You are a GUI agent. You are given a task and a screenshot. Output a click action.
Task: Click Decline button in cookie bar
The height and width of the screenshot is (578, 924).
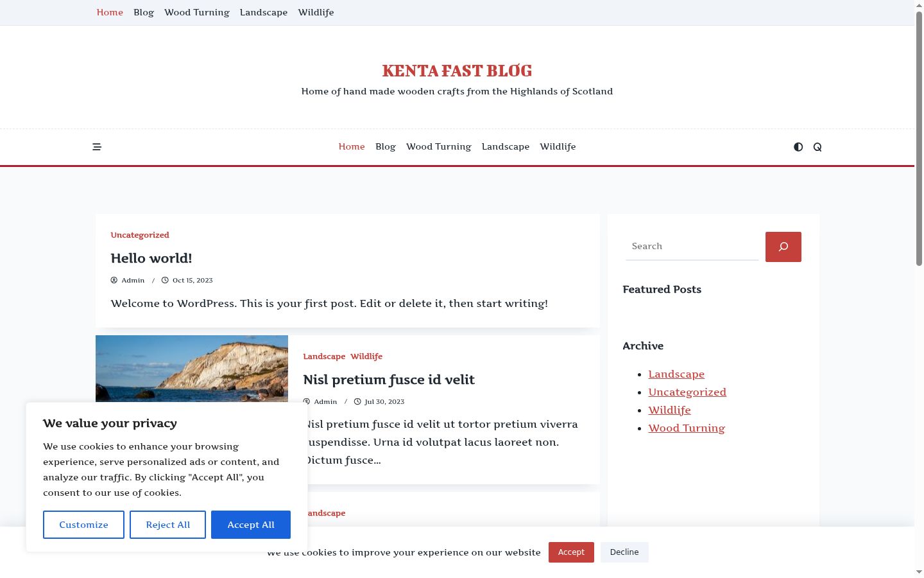(x=624, y=552)
